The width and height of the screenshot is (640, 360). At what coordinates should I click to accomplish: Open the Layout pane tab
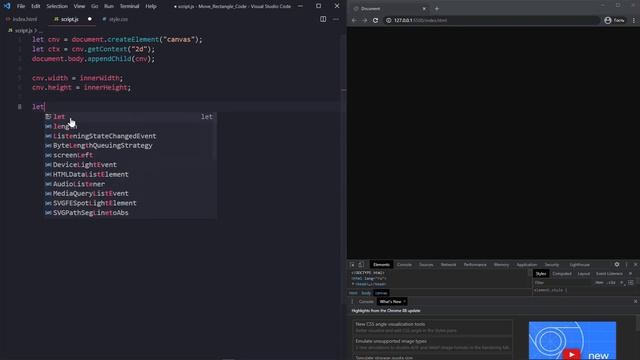(584, 273)
